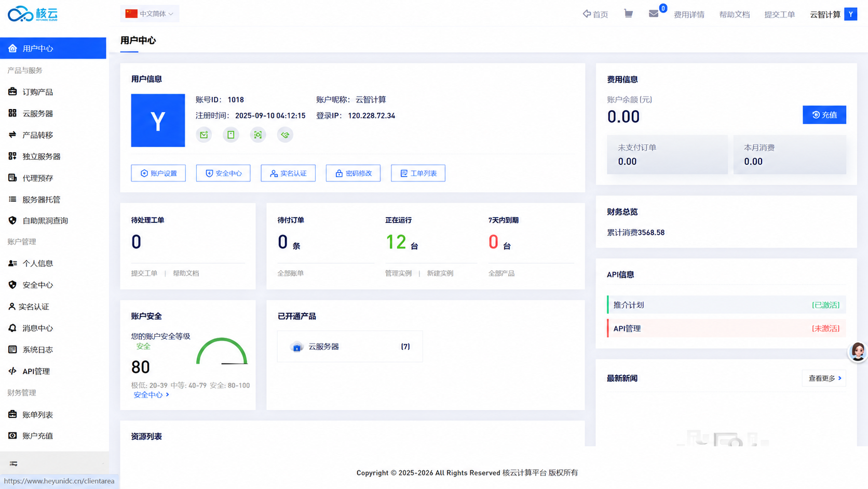Collapse the sidebar using bottom toggle icon

pos(13,464)
